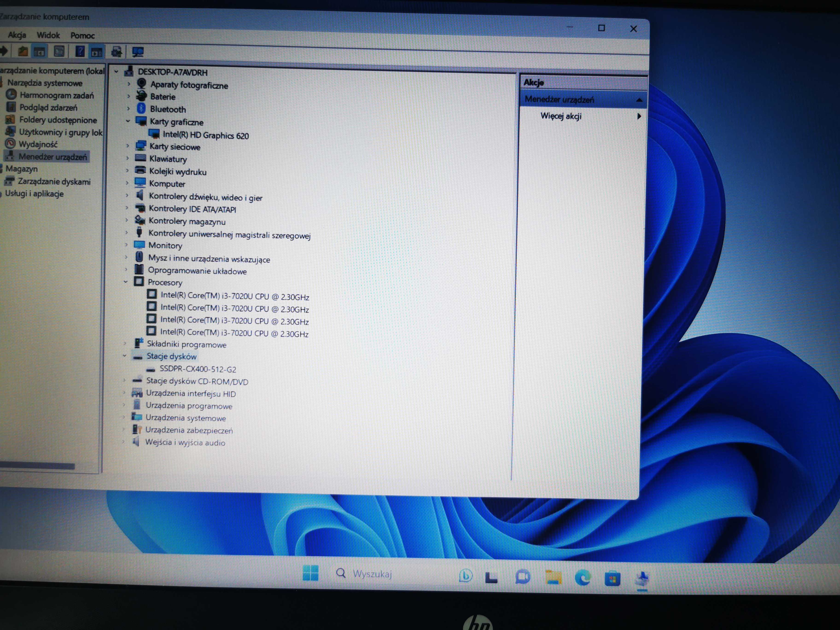Click the Bluetooth device icon

(141, 109)
